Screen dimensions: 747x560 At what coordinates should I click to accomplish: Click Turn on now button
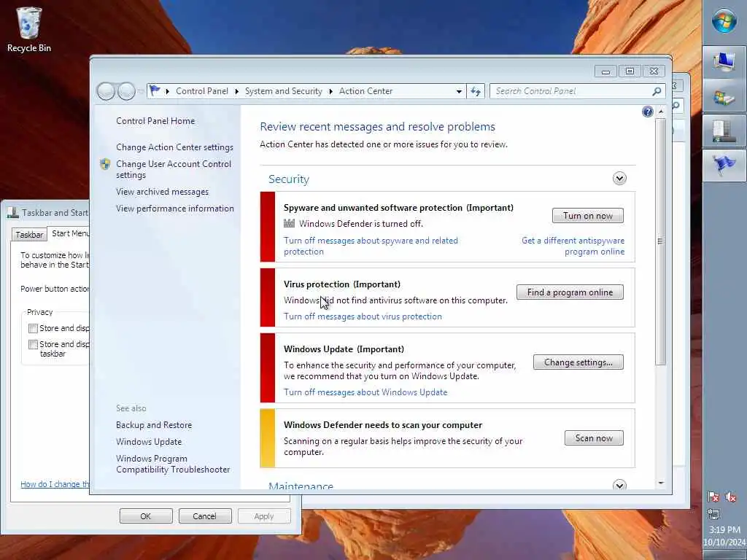click(587, 216)
